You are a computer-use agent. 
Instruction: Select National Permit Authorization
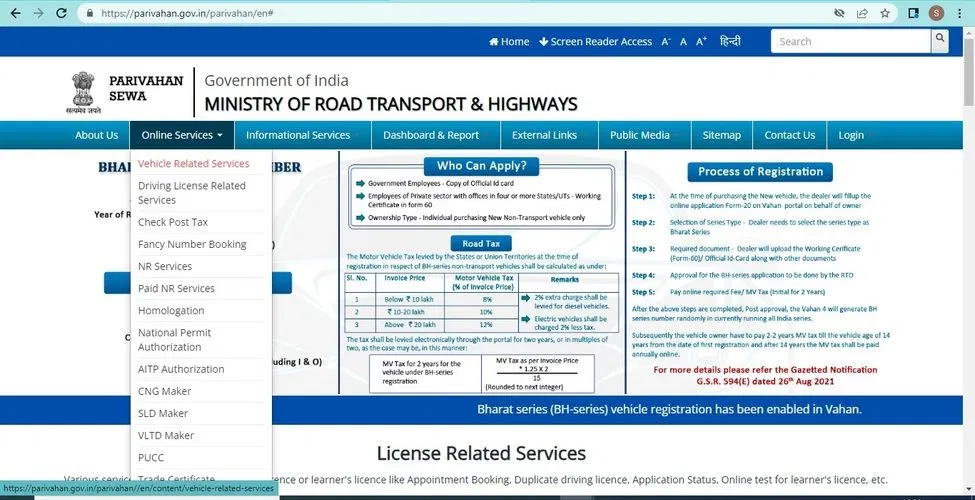pos(175,340)
